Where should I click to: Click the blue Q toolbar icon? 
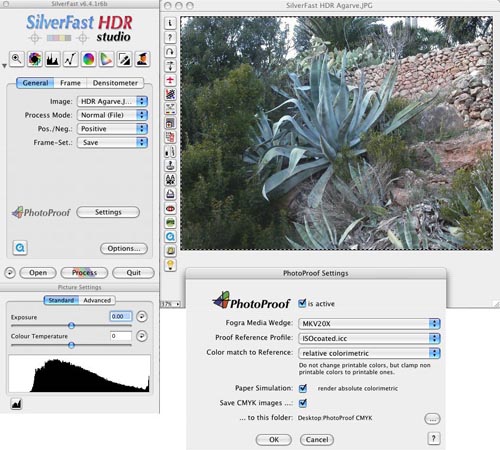pyautogui.click(x=170, y=237)
